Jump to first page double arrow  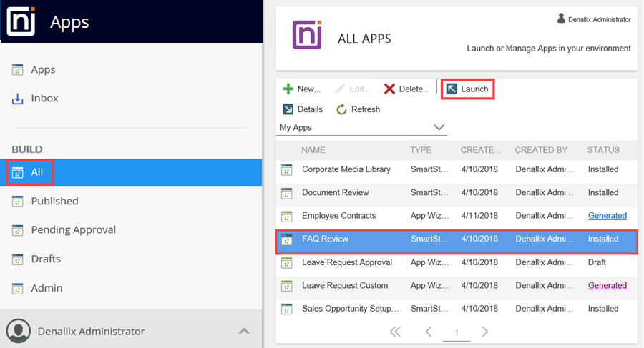pos(395,332)
